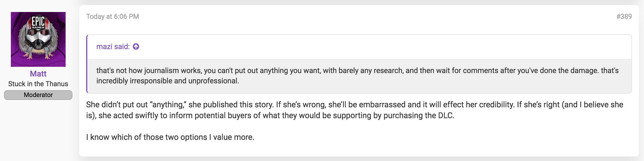Click the Epic Games logo in the avatar
Screen dimensions: 644x161
point(38,22)
